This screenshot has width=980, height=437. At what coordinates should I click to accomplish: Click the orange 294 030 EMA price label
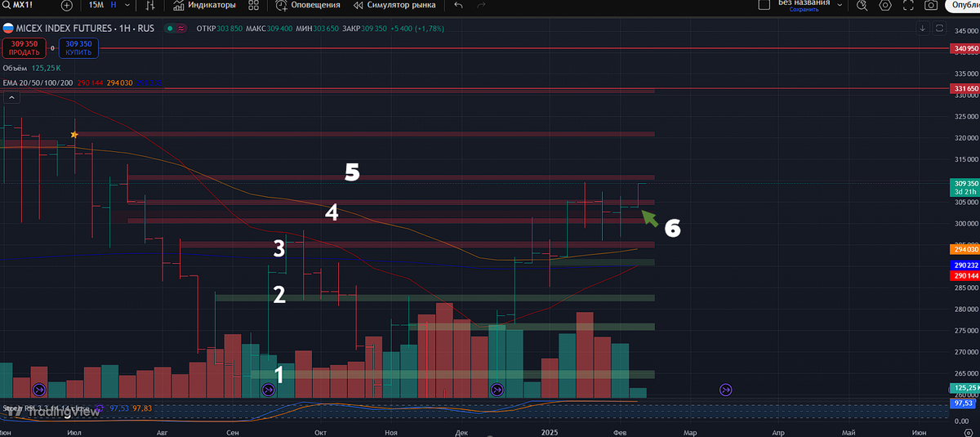coord(965,248)
